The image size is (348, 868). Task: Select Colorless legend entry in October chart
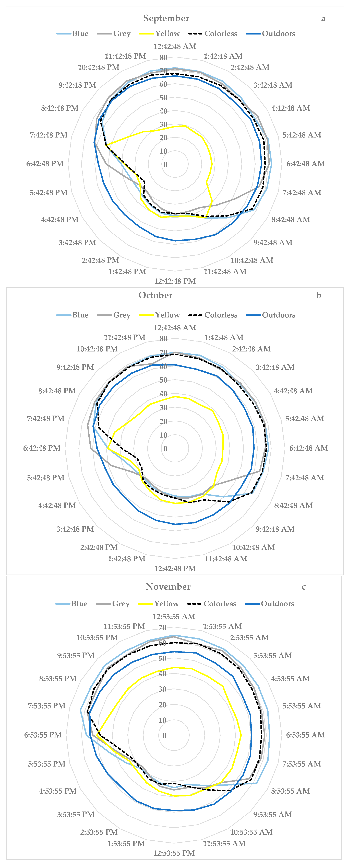[x=221, y=315]
